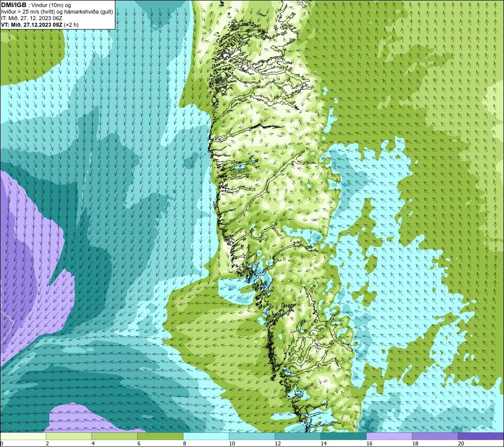Click the title text 'DMI/IGB : Vindur (10m) og'
This screenshot has height=447, width=504.
pos(36,5)
